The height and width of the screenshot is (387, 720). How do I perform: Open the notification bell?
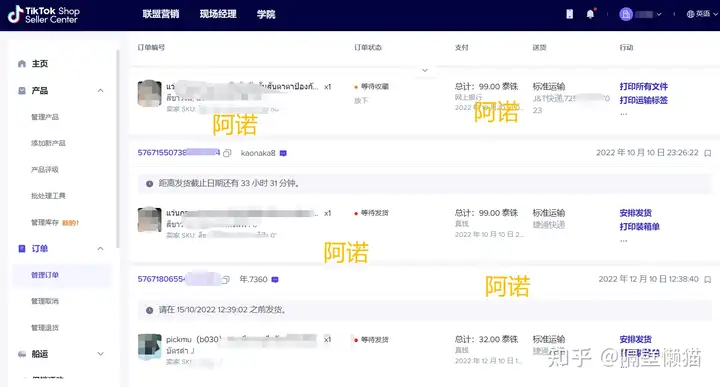(x=591, y=14)
